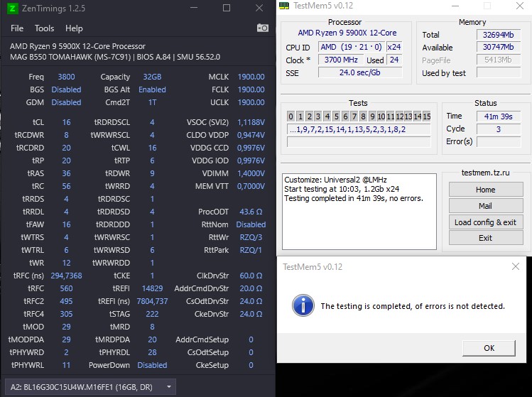Click the tSTAG value 222

(152, 314)
